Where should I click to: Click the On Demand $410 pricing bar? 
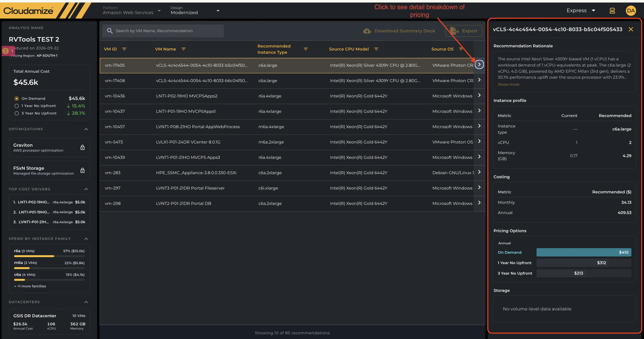tap(584, 252)
